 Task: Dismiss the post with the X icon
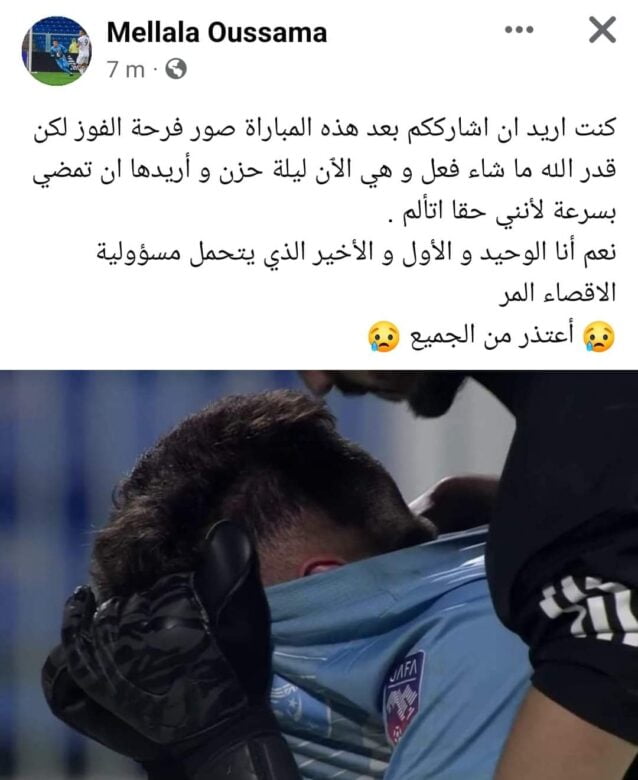click(x=602, y=30)
